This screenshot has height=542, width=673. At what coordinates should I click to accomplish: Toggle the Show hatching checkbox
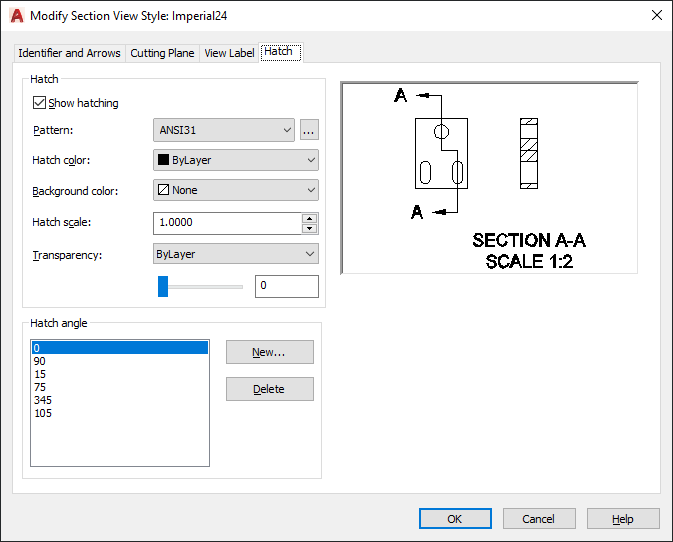coord(39,103)
